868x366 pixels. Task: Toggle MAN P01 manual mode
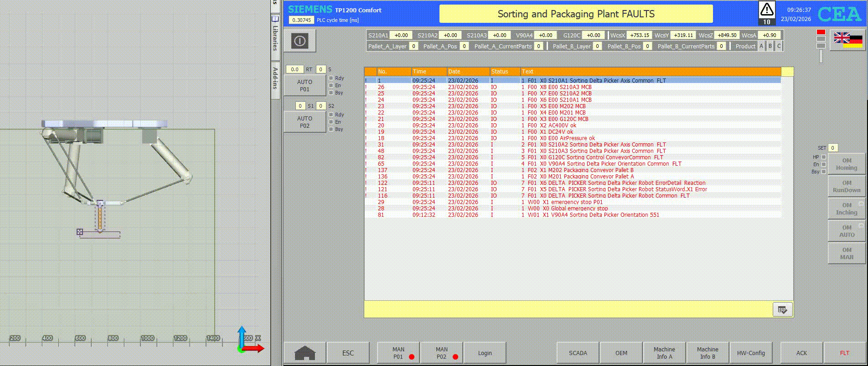click(x=398, y=353)
